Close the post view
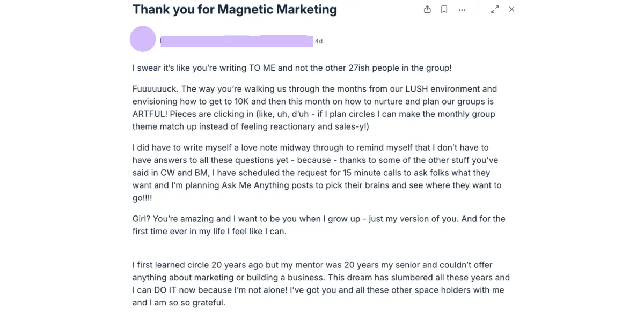The height and width of the screenshot is (313, 644). coord(511,9)
